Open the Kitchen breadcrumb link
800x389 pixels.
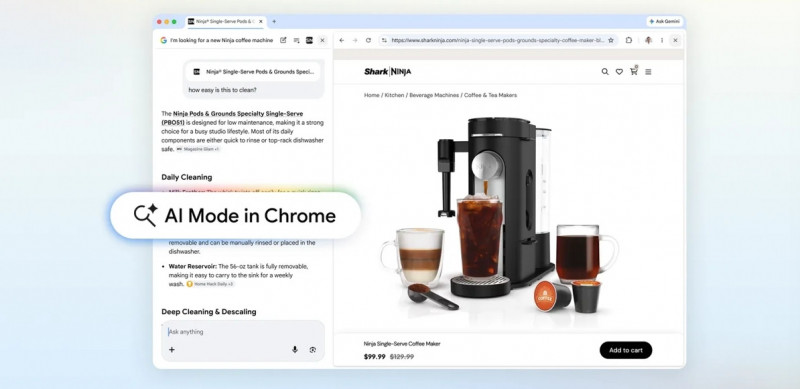click(x=394, y=95)
